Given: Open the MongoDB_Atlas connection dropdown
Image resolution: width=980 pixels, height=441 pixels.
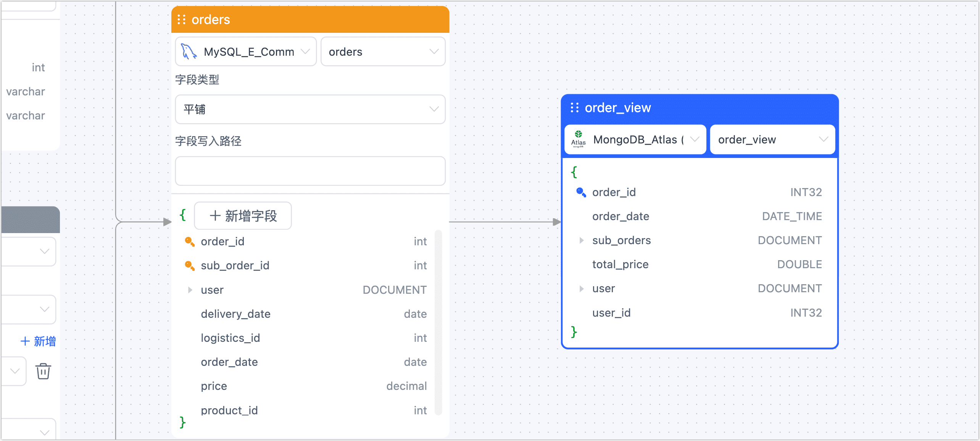Looking at the screenshot, I should tap(635, 140).
